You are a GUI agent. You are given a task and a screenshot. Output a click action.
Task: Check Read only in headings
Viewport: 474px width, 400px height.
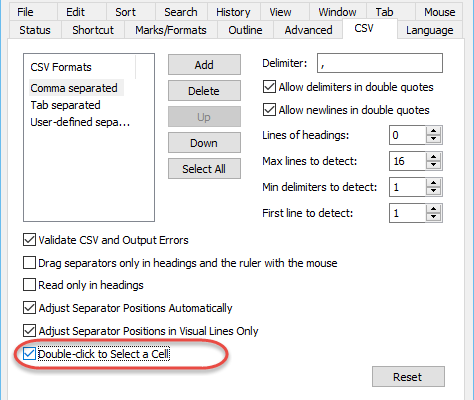(x=29, y=285)
